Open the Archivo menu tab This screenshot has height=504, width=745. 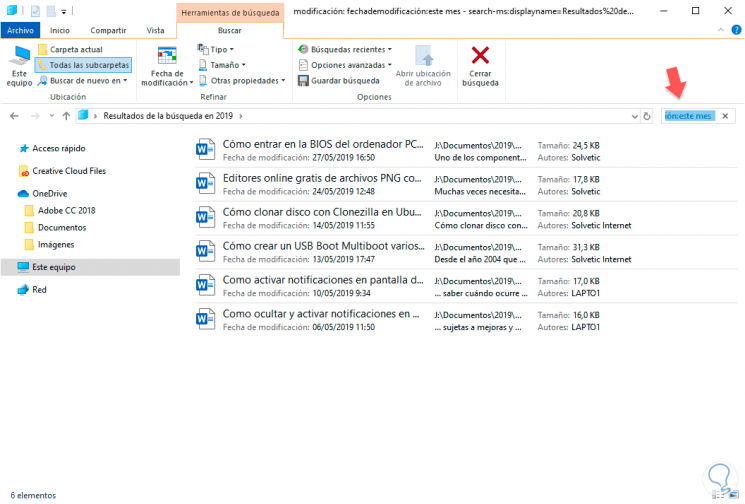coord(20,30)
